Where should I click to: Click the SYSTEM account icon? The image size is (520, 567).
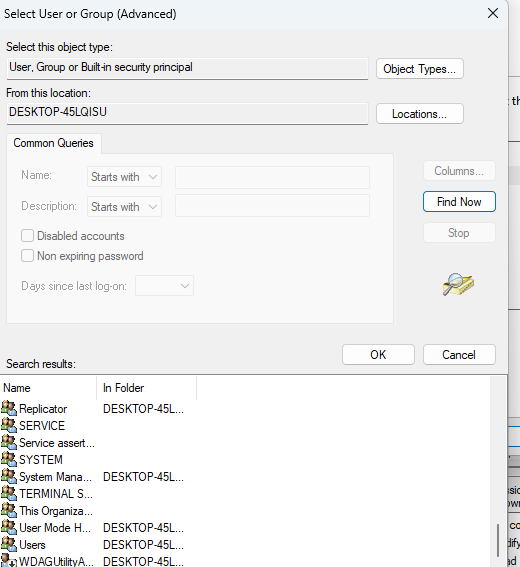point(9,459)
